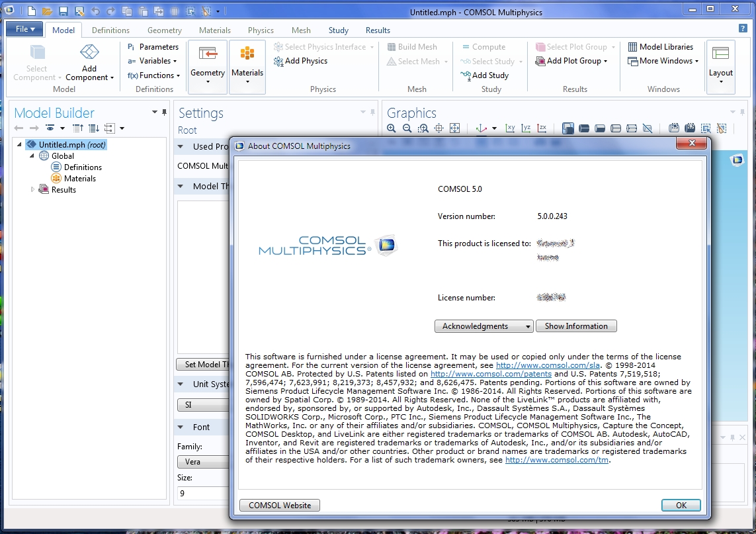Switch to the XY view
Screen dimensions: 756x534
pos(511,128)
